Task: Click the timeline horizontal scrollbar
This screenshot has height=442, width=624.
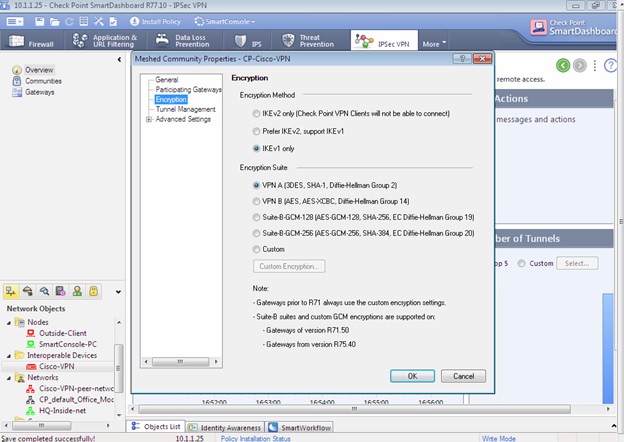Action: pyautogui.click(x=354, y=409)
